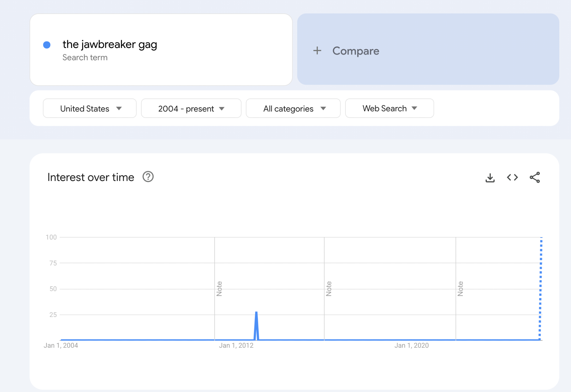Open the 2004 - present time range dropdown
571x392 pixels.
coord(191,108)
